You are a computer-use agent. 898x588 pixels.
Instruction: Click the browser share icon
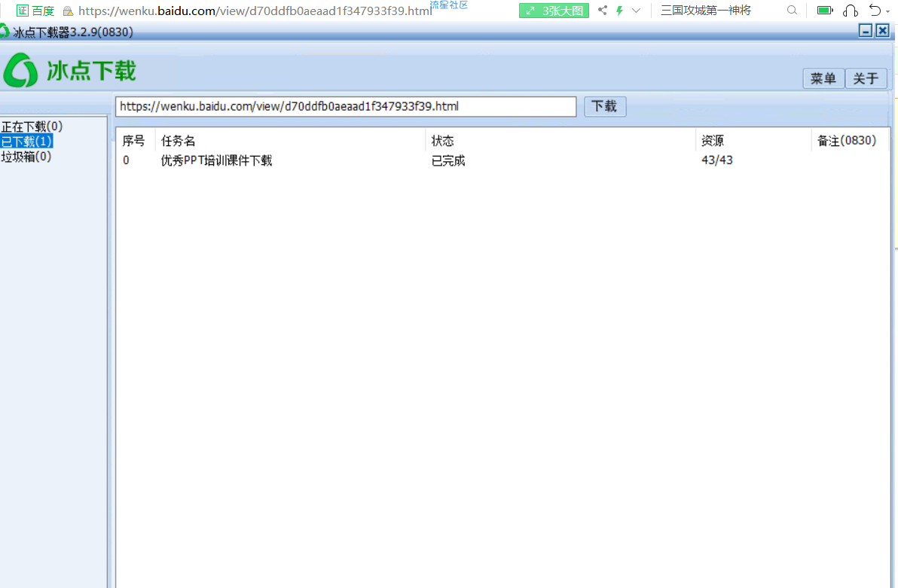point(603,11)
